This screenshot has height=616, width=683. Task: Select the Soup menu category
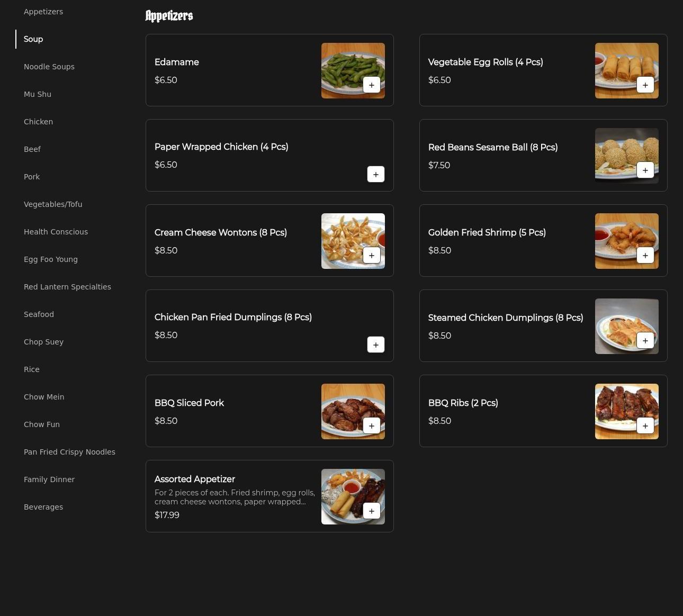click(33, 39)
